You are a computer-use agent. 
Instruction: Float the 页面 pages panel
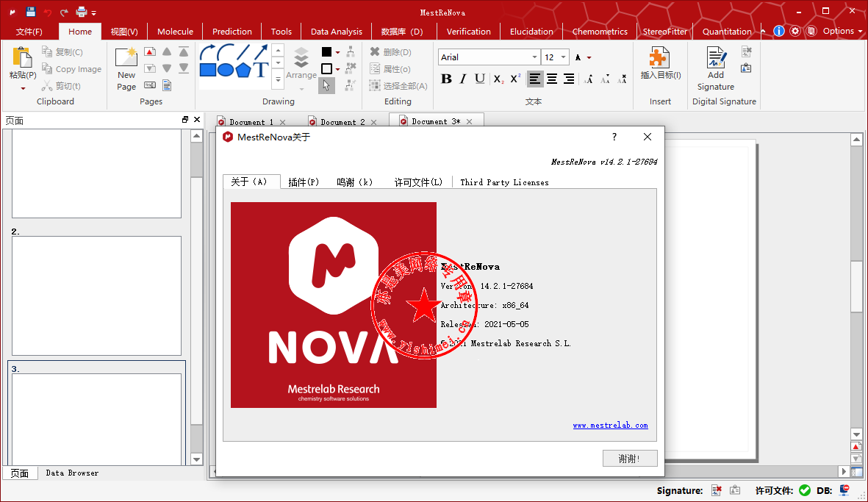185,120
